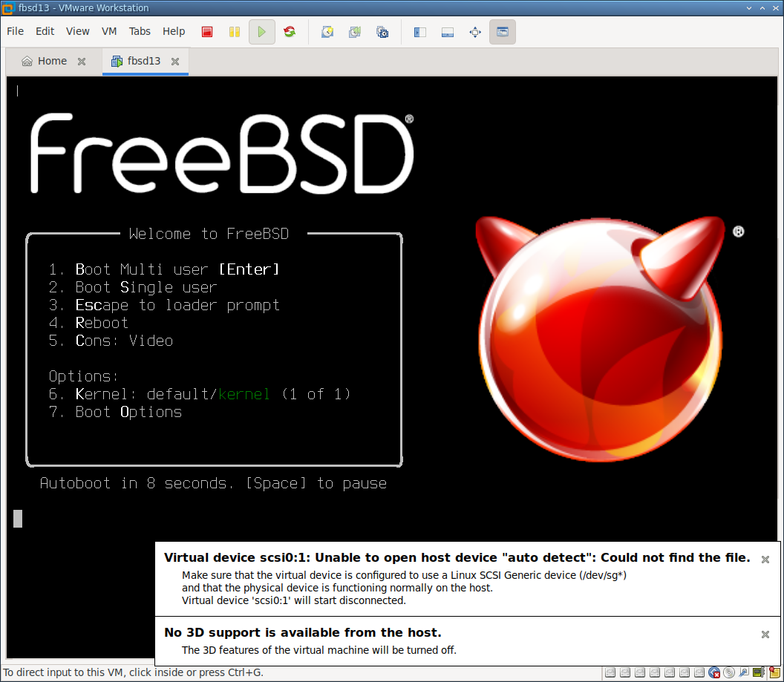Screen dimensions: 784x682
Task: Switch to the Home tab
Action: [52, 61]
